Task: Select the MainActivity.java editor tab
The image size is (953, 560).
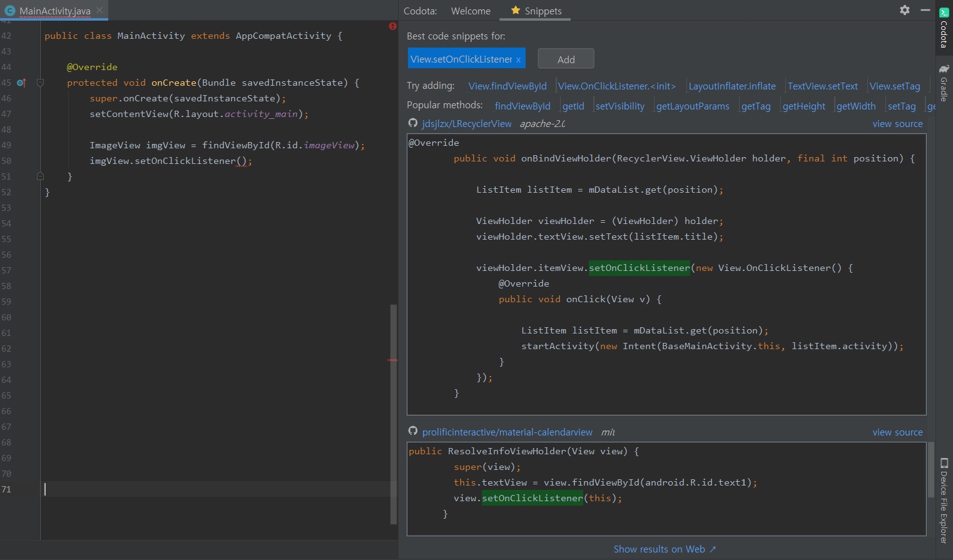Action: point(54,11)
